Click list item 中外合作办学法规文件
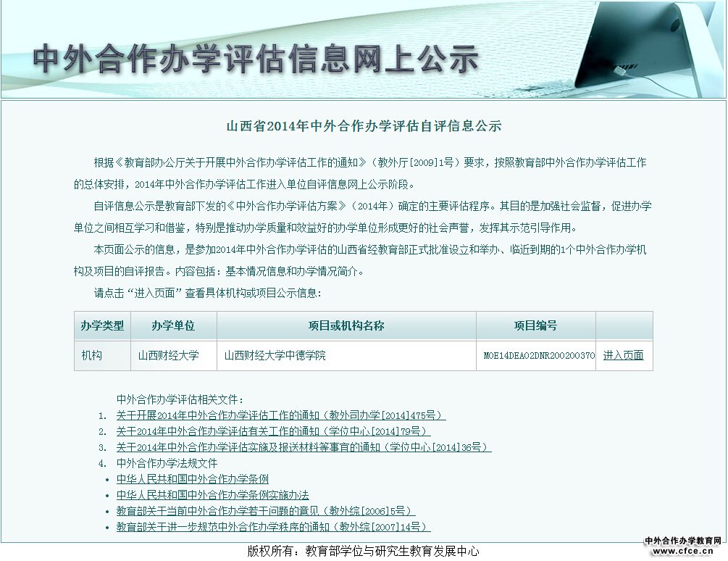This screenshot has width=728, height=561. (167, 463)
